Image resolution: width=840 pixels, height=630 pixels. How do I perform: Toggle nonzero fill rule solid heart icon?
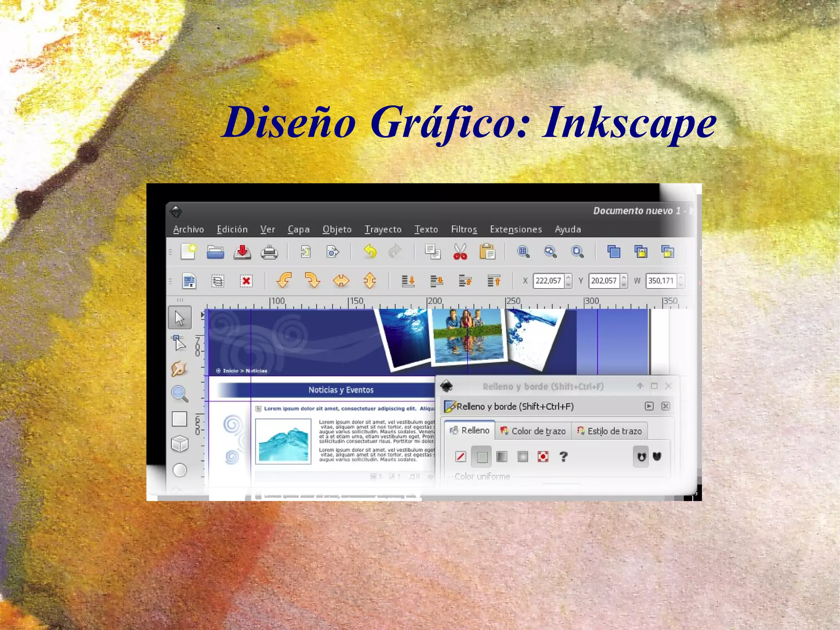pos(657,456)
